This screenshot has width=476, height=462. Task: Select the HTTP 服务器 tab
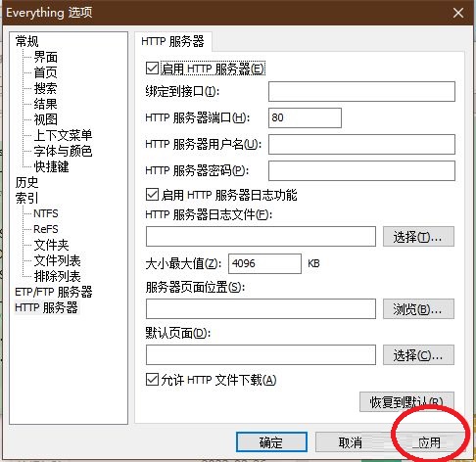point(172,41)
